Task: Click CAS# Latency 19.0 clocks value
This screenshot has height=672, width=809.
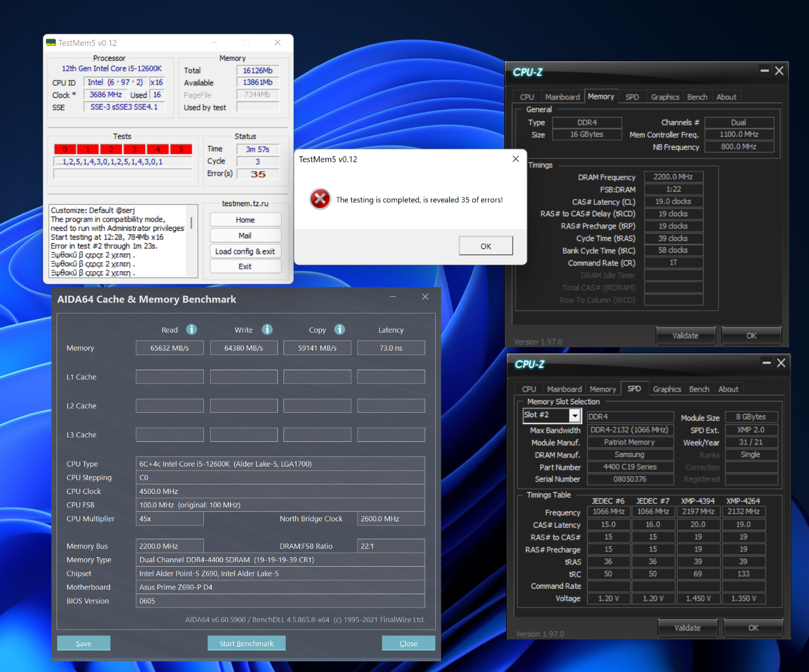Action: point(673,202)
